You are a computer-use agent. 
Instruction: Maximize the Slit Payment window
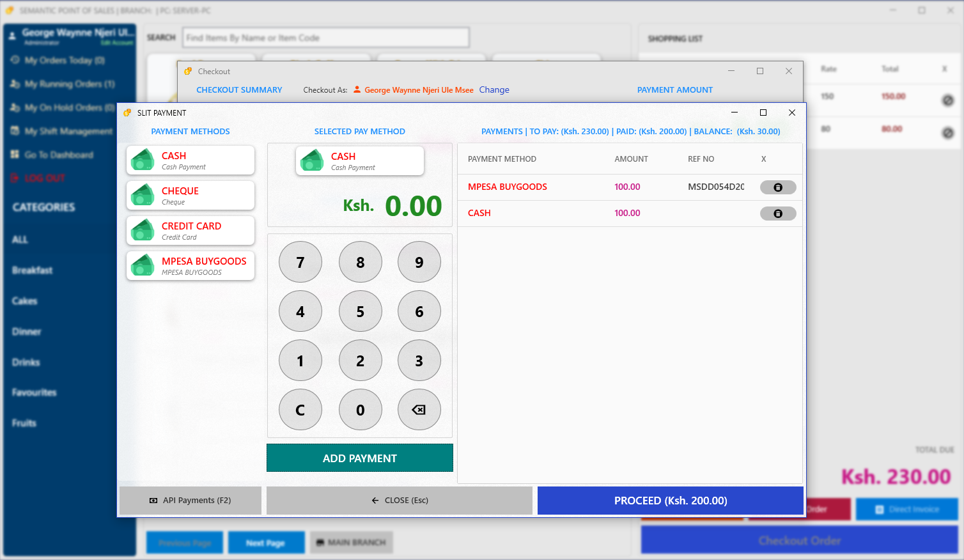(x=763, y=113)
